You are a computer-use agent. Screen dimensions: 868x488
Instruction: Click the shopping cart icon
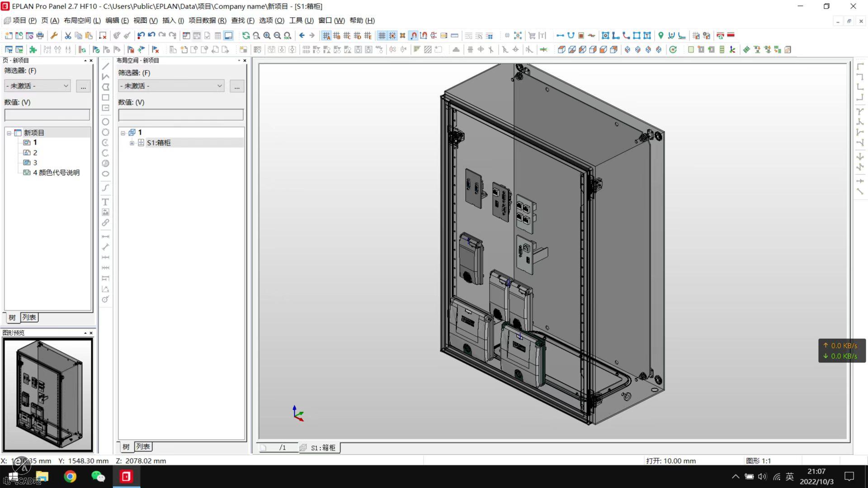point(532,35)
